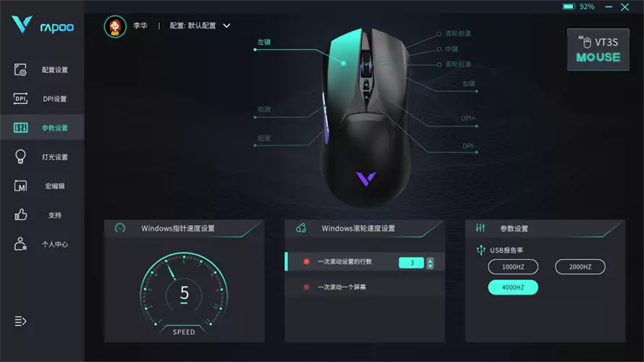The height and width of the screenshot is (362, 644).
Task: Open the 个人中心 user icon
Action: (20, 244)
